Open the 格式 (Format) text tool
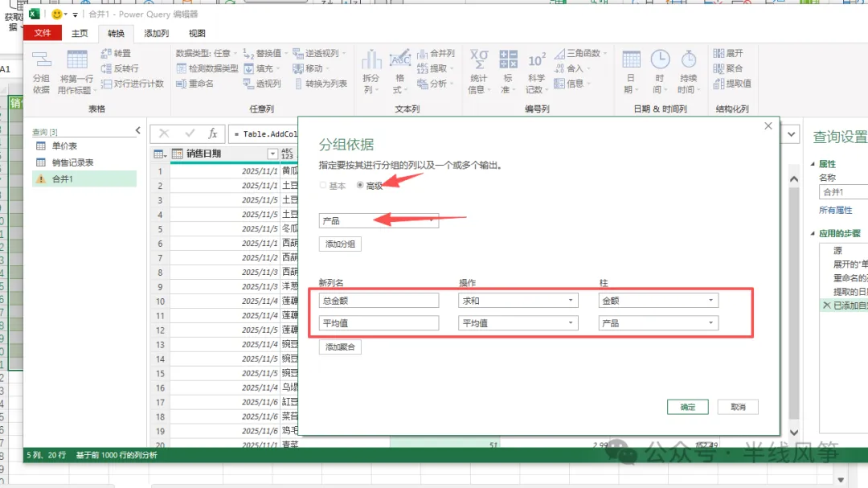The image size is (868, 488). pyautogui.click(x=399, y=72)
